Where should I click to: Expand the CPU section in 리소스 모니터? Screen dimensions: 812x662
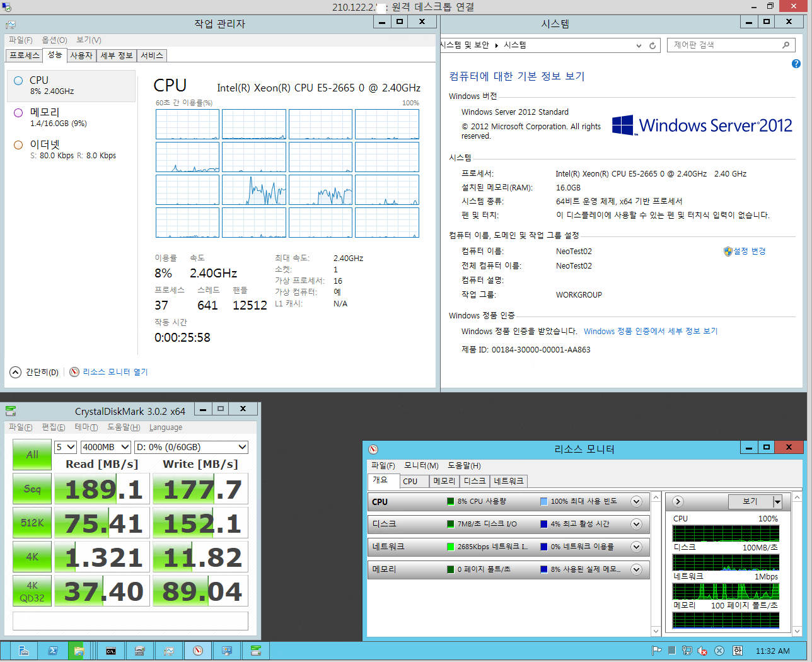click(x=636, y=502)
